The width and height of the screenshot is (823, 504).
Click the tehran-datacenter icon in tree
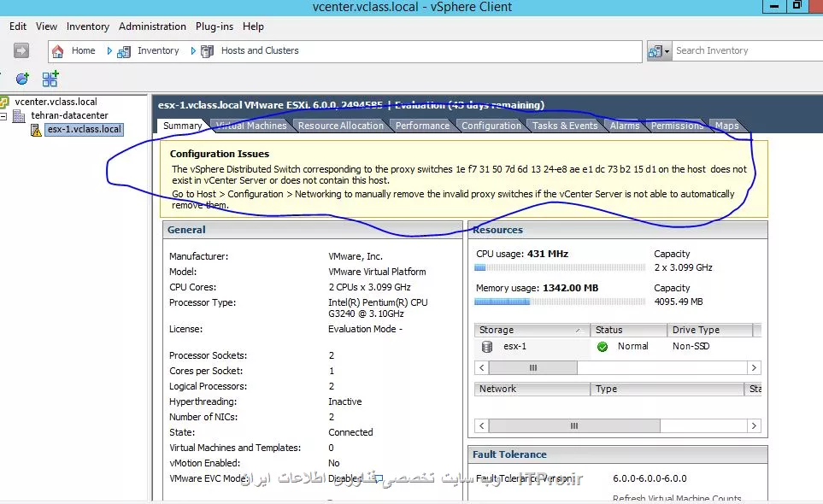19,115
